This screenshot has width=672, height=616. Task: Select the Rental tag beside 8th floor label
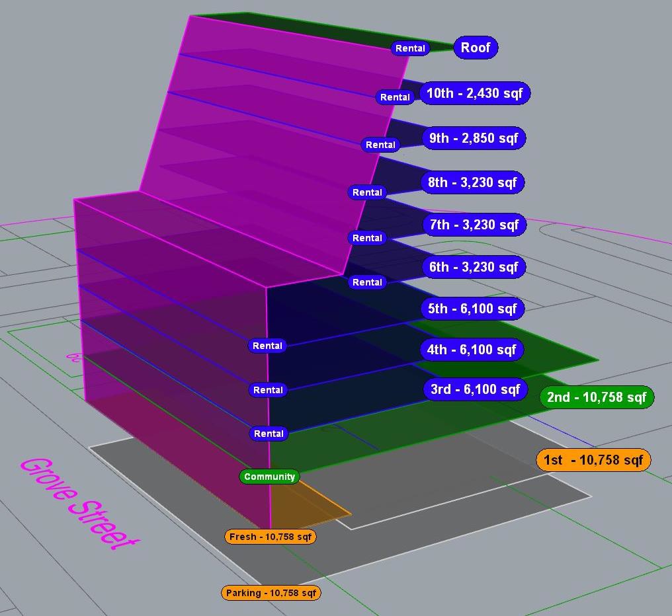click(x=367, y=192)
